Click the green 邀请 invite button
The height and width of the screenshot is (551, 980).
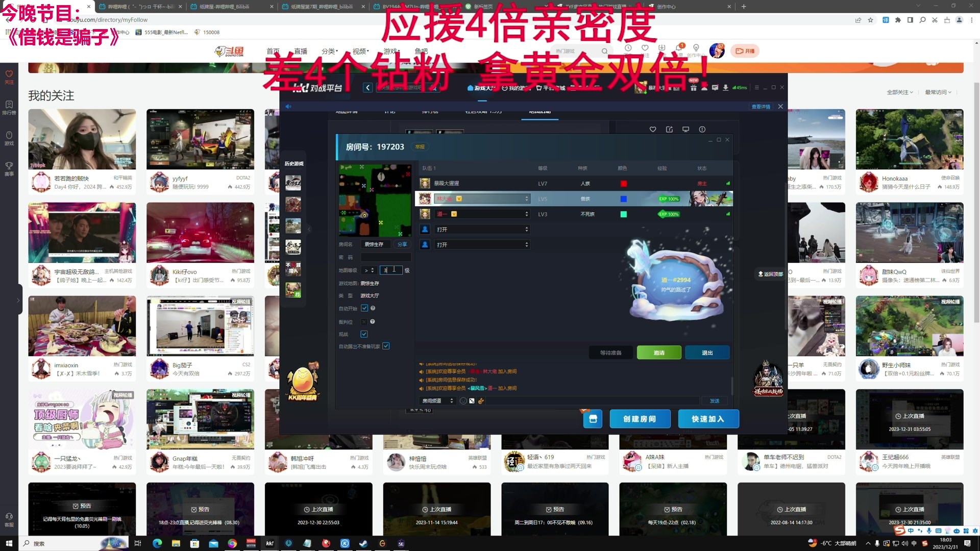pyautogui.click(x=658, y=352)
